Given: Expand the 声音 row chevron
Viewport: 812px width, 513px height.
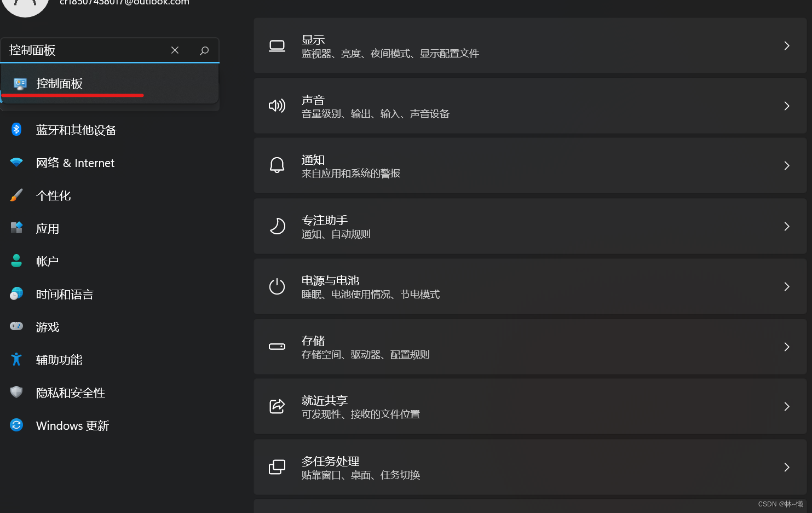Looking at the screenshot, I should click(786, 106).
